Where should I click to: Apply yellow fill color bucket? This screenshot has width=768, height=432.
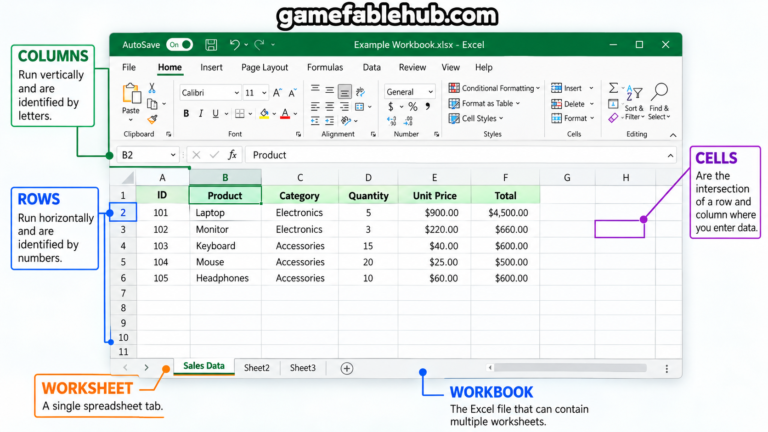[x=264, y=114]
